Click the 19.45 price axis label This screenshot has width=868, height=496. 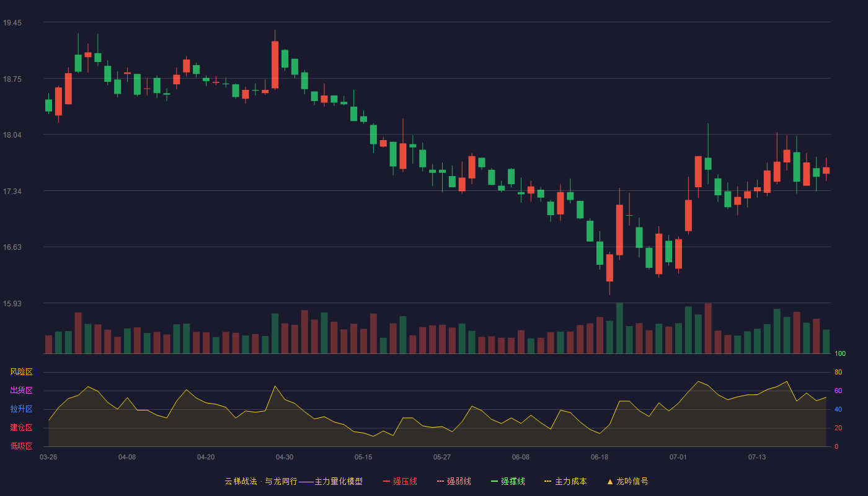click(x=12, y=23)
